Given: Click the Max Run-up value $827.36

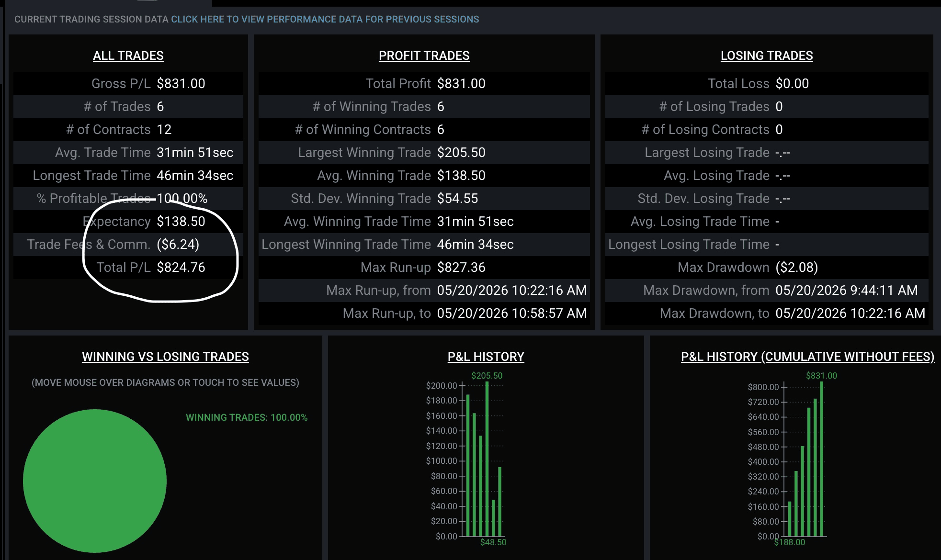Looking at the screenshot, I should 461,267.
